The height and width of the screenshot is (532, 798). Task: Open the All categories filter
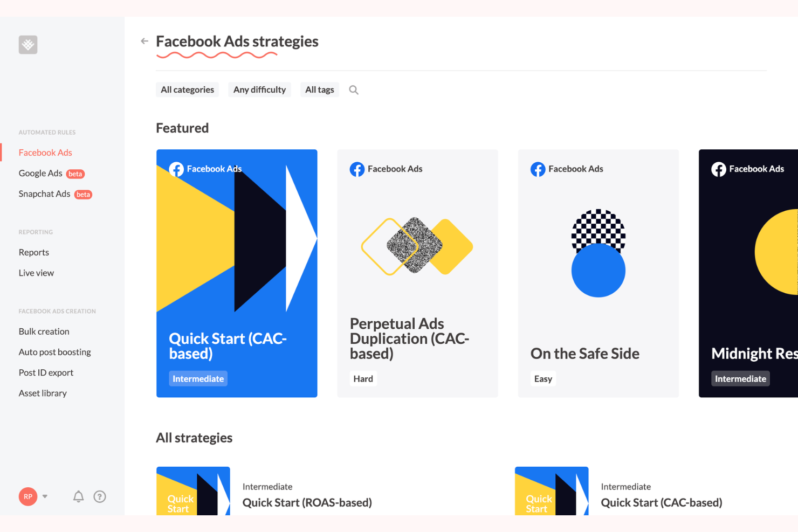pyautogui.click(x=187, y=89)
